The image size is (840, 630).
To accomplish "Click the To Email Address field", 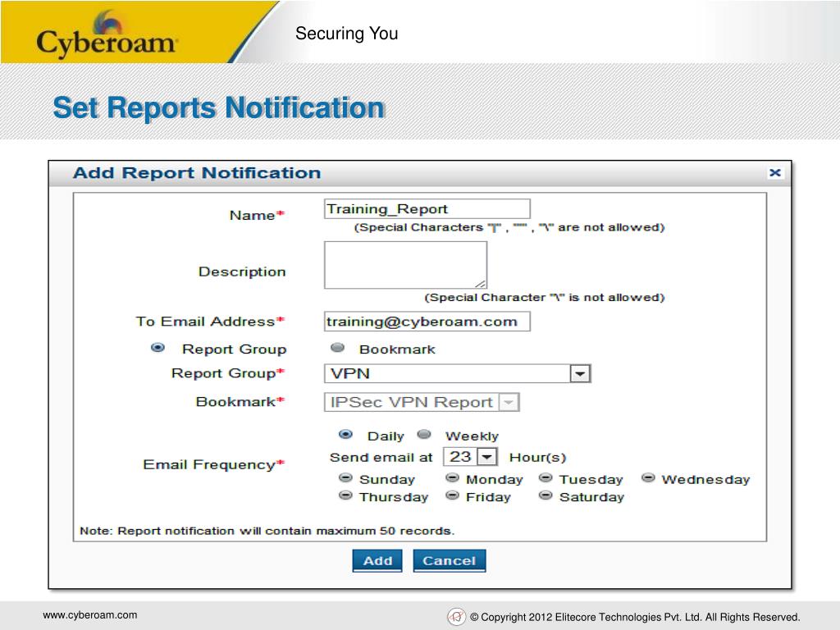I will [427, 322].
